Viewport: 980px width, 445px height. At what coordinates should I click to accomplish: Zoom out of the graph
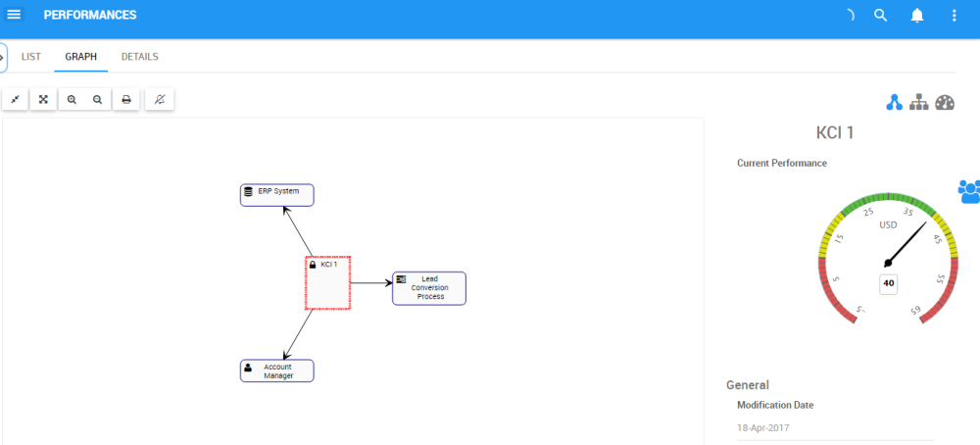97,99
